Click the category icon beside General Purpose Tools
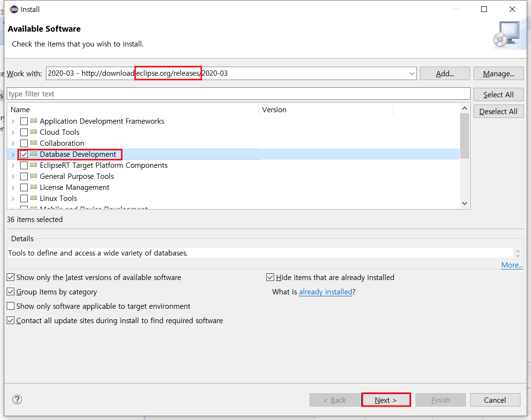Screen dimensions: 531x420 34,176
